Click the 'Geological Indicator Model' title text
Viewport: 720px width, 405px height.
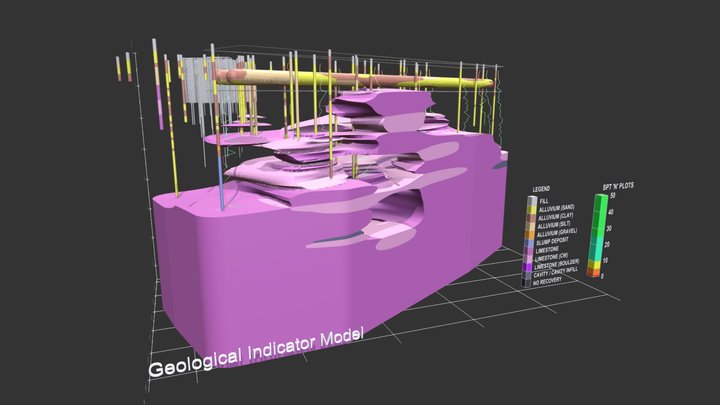(256, 353)
